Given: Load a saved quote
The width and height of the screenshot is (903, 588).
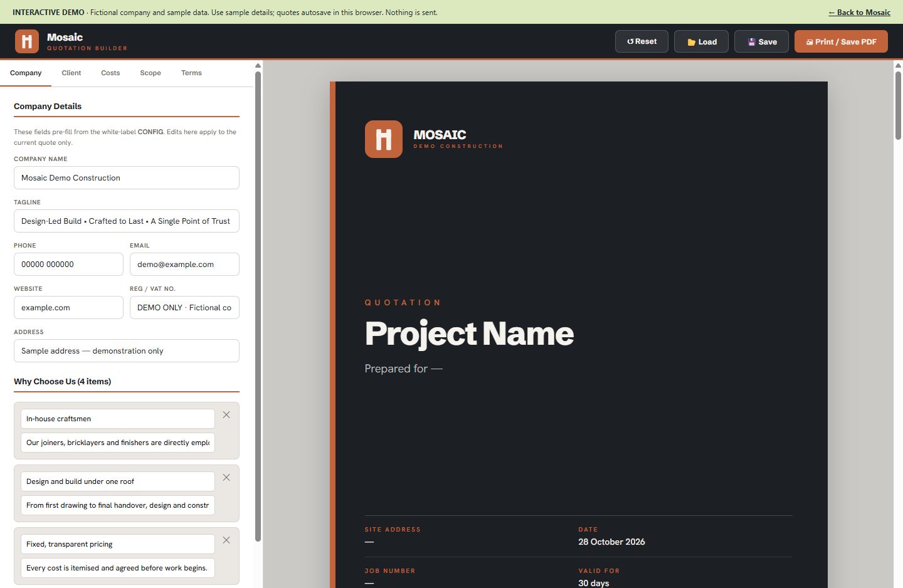Looking at the screenshot, I should [702, 41].
